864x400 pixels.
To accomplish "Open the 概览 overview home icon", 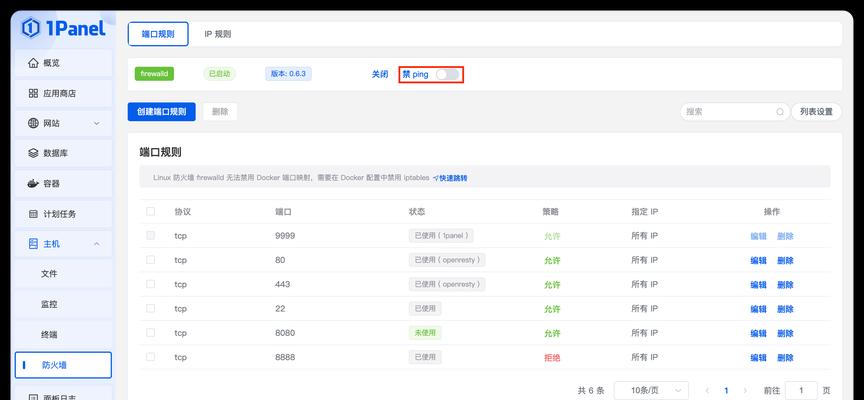I will pyautogui.click(x=33, y=63).
